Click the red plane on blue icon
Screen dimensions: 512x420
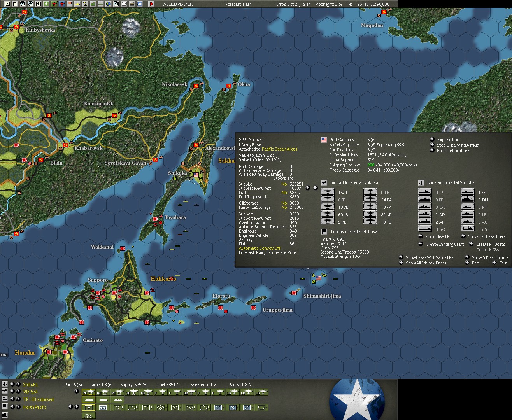click(x=61, y=4)
